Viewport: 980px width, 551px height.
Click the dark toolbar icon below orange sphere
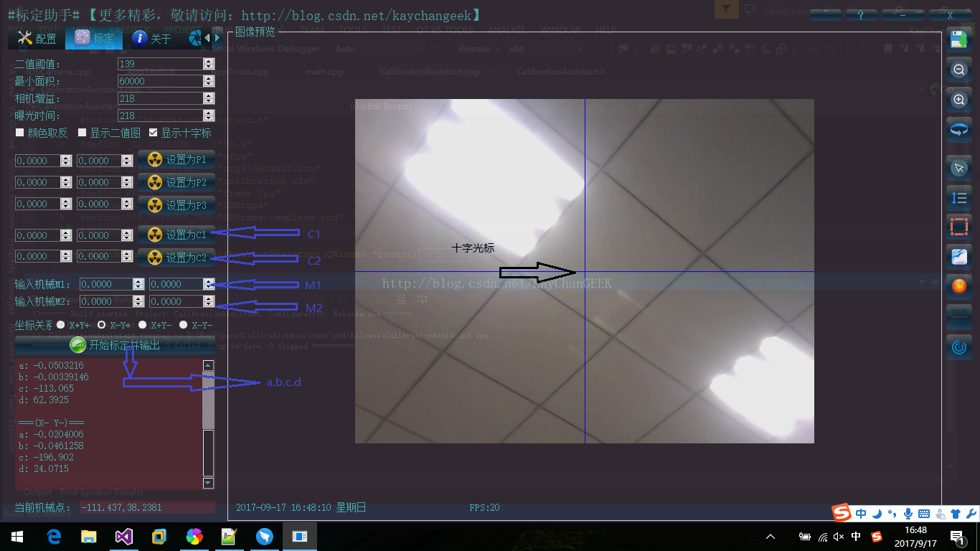tap(959, 317)
